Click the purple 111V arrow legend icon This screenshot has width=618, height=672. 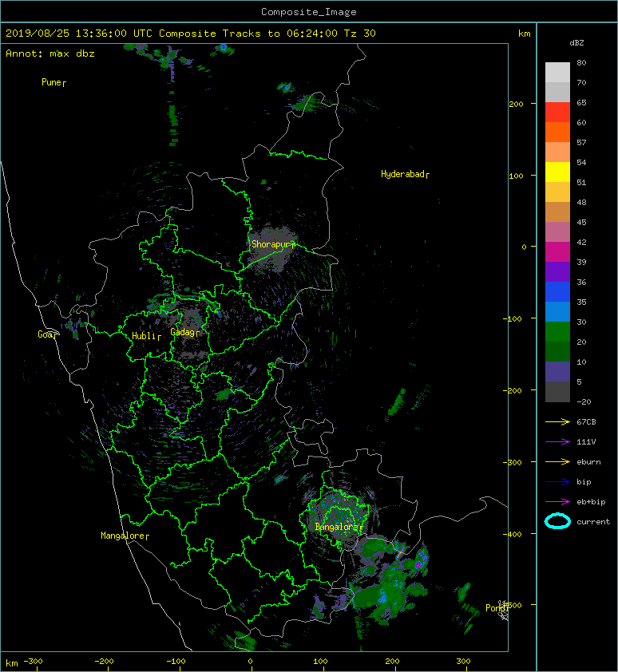[x=557, y=442]
